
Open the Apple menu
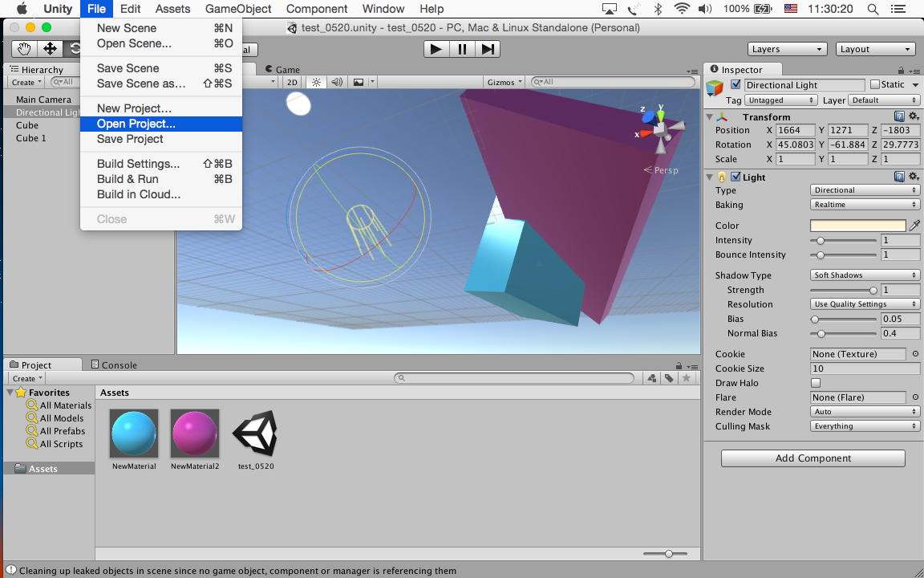click(x=21, y=8)
